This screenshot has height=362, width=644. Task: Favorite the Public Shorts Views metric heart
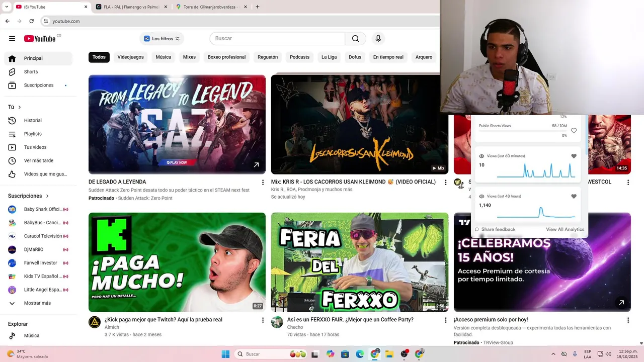574,131
